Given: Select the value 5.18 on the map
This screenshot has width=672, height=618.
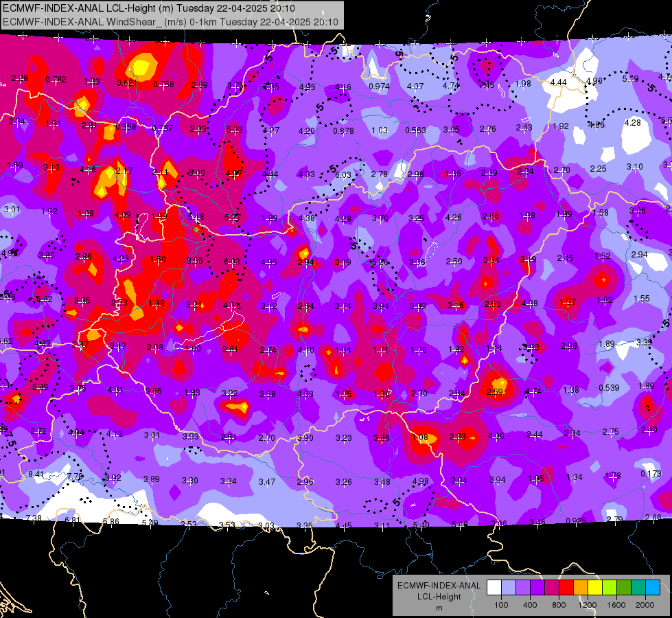Looking at the screenshot, I should (196, 216).
